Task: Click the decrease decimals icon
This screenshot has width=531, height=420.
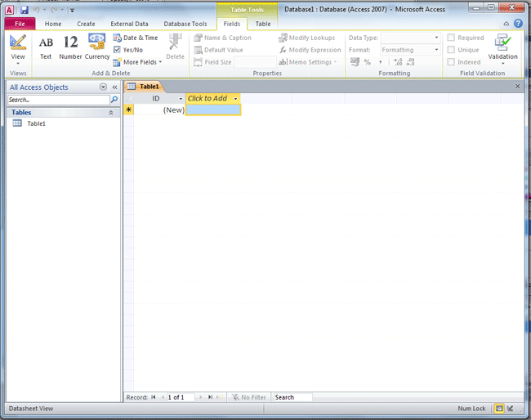Action: point(410,62)
